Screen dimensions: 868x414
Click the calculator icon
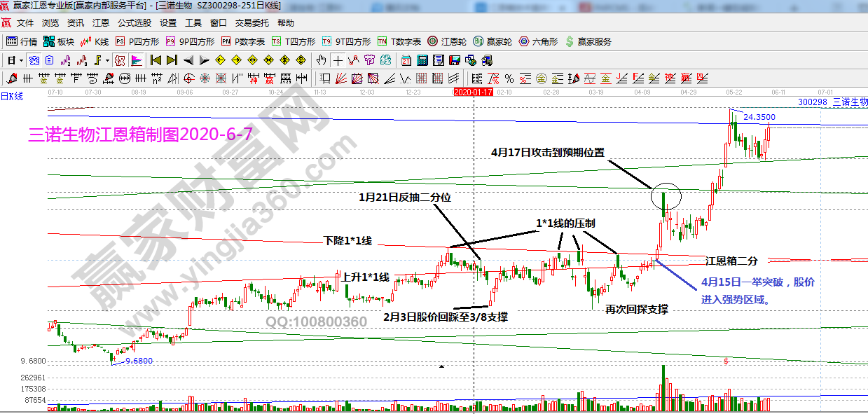coord(421,60)
